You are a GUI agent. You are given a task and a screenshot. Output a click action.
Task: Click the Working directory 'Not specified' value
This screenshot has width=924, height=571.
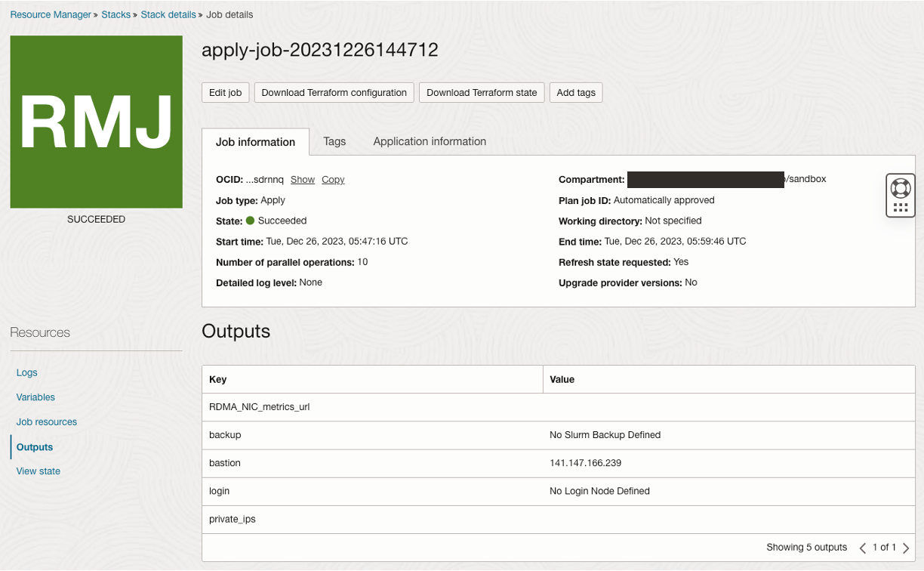pyautogui.click(x=673, y=221)
